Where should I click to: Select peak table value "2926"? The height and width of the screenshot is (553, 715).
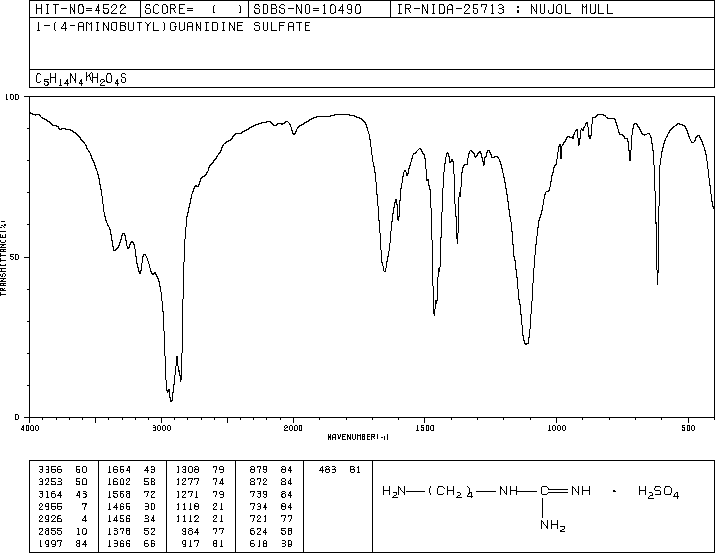[x=51, y=519]
